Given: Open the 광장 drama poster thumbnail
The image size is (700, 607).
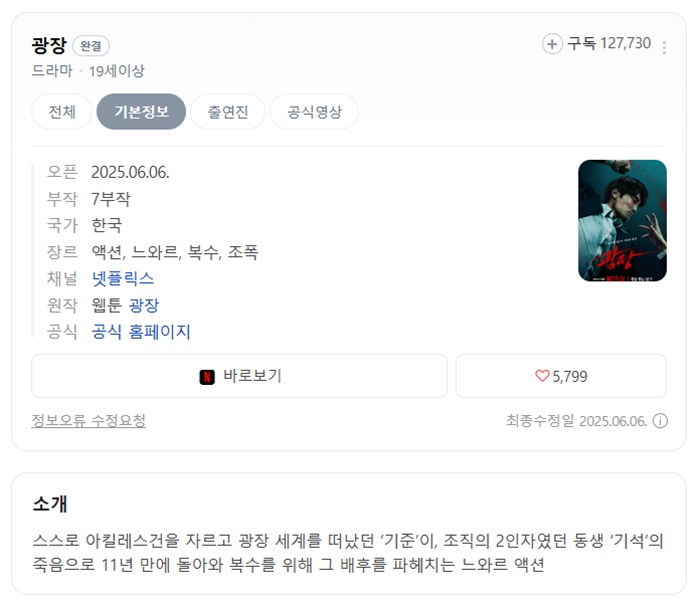Looking at the screenshot, I should (622, 220).
